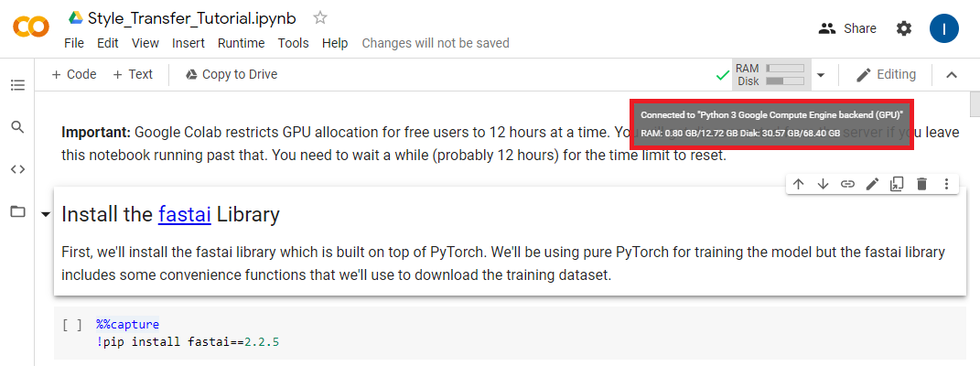Collapse the header with chevron arrow
This screenshot has width=980, height=366.
(x=952, y=75)
